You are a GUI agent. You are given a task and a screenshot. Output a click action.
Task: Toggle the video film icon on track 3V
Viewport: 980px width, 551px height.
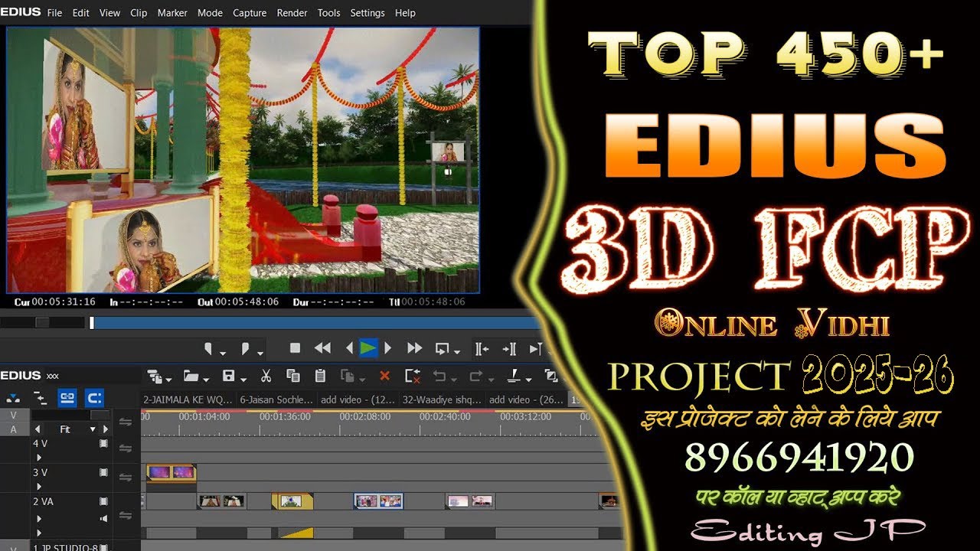[x=103, y=472]
